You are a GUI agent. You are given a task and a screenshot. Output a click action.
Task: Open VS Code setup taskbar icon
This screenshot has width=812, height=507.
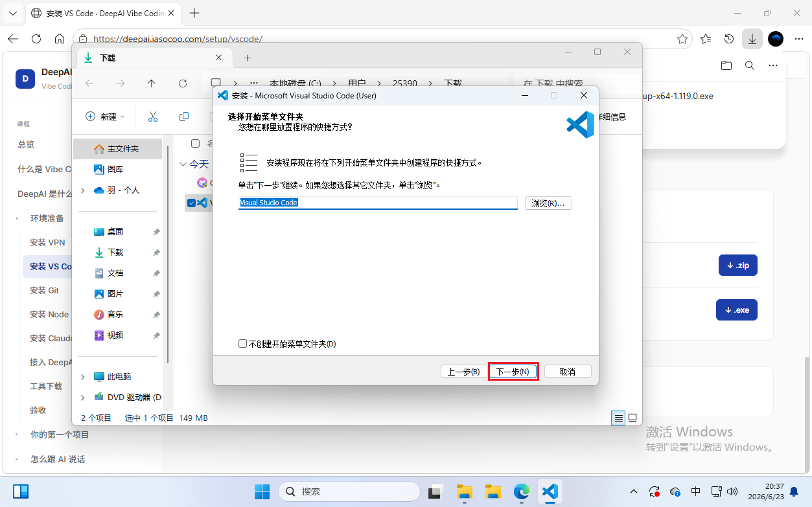(550, 491)
